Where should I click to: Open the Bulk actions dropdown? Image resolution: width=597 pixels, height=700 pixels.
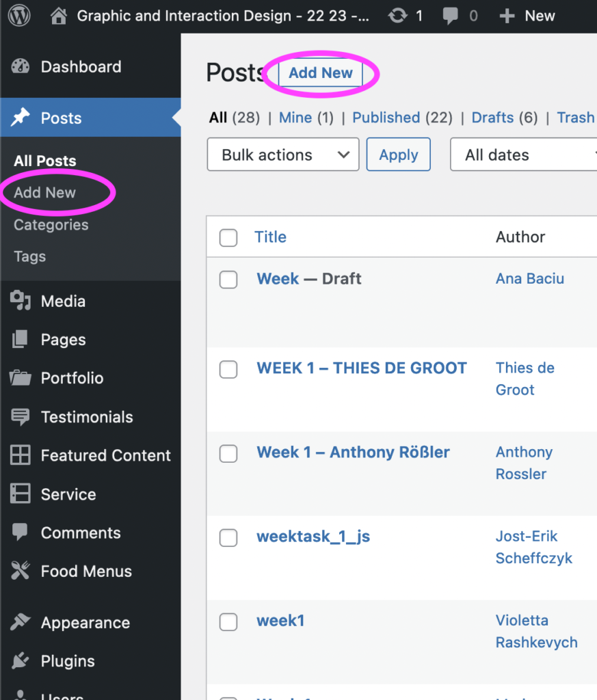[x=283, y=155]
